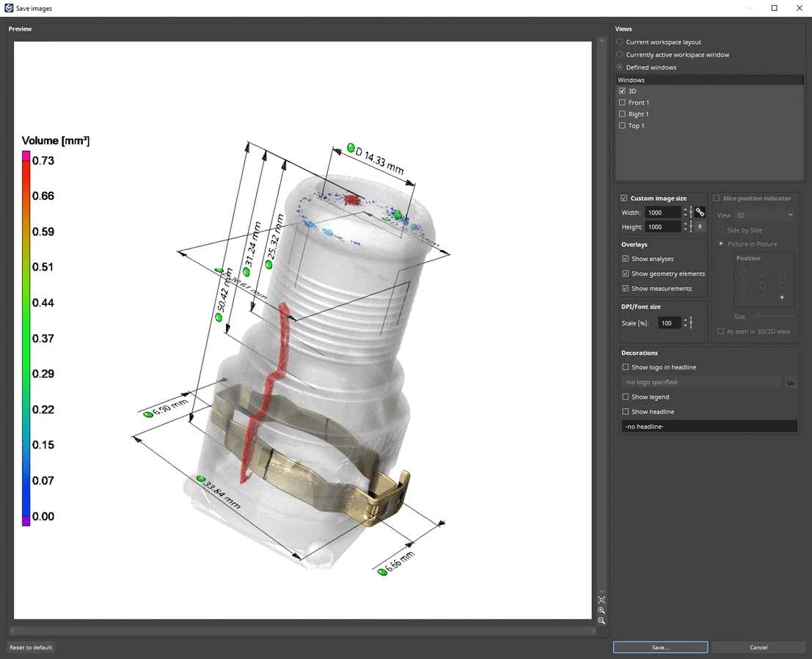Uncheck the 3D window checkbox

coord(623,91)
